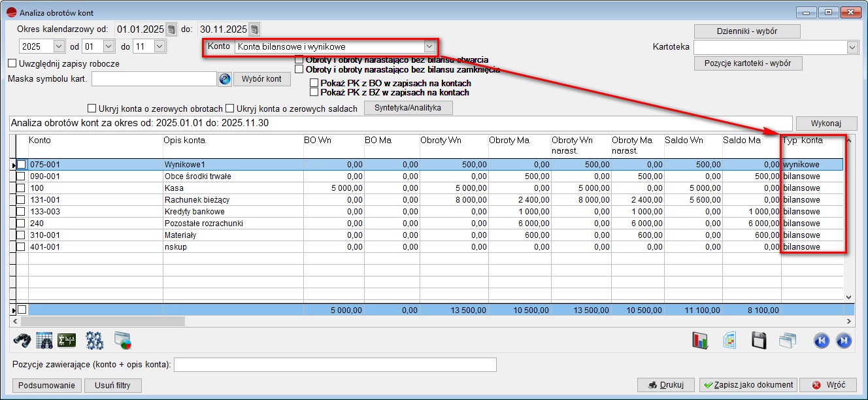Sort by the 'Saldo Ma' column header

[741, 141]
